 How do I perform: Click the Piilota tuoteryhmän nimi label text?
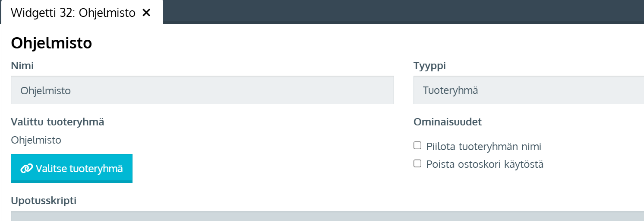coord(483,147)
